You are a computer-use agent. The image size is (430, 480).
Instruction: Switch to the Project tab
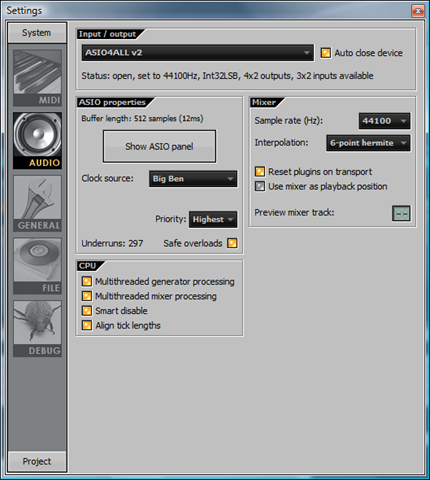[x=37, y=461]
